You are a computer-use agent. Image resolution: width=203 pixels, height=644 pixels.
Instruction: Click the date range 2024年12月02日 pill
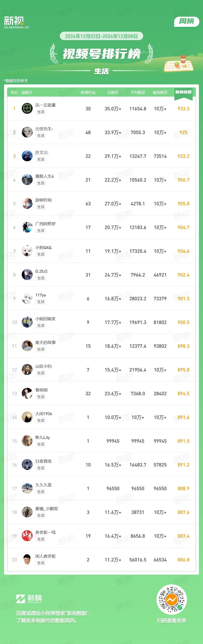pyautogui.click(x=101, y=36)
